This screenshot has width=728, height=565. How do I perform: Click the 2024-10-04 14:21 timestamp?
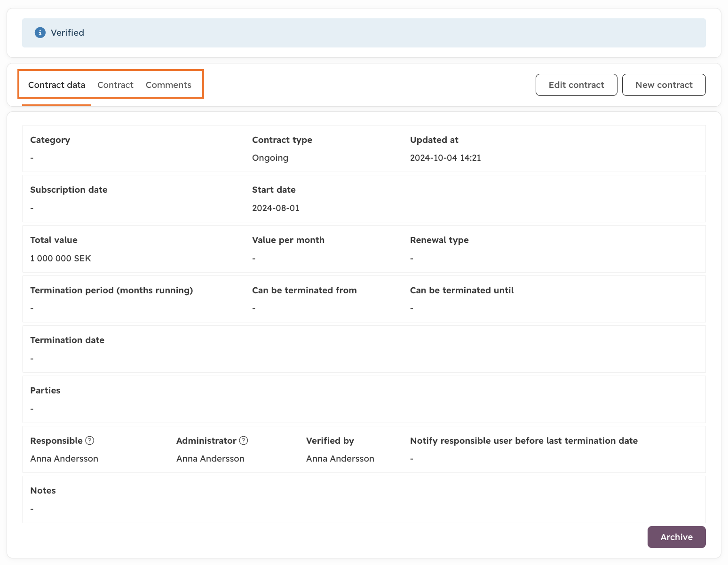tap(445, 158)
